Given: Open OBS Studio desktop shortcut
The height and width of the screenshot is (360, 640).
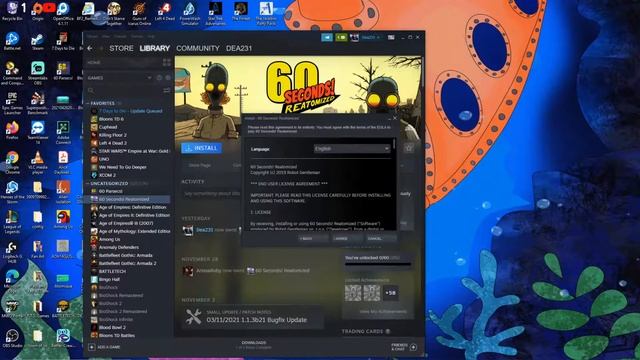Looking at the screenshot, I should (12, 339).
